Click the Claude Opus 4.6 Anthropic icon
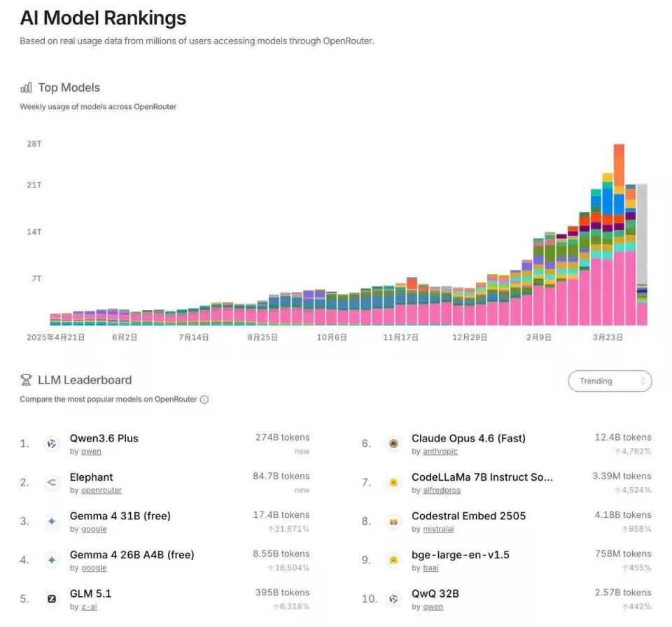Image resolution: width=672 pixels, height=627 pixels. pos(393,443)
